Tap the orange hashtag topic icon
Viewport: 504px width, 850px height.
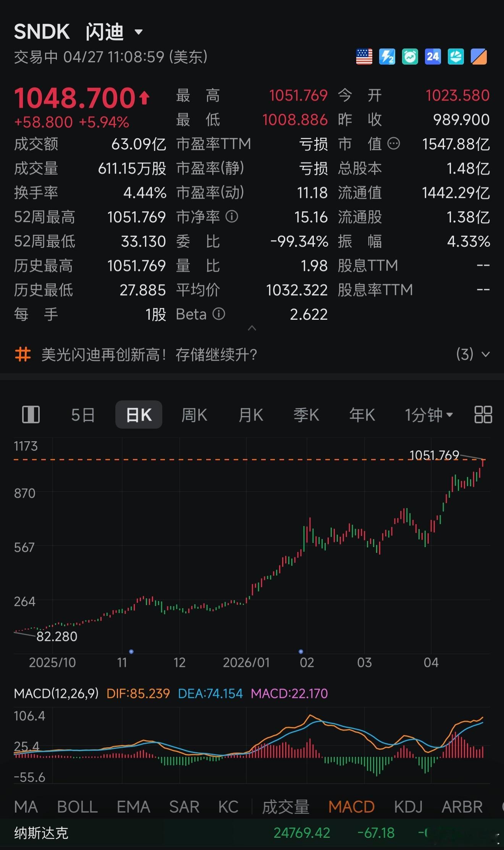pos(23,354)
